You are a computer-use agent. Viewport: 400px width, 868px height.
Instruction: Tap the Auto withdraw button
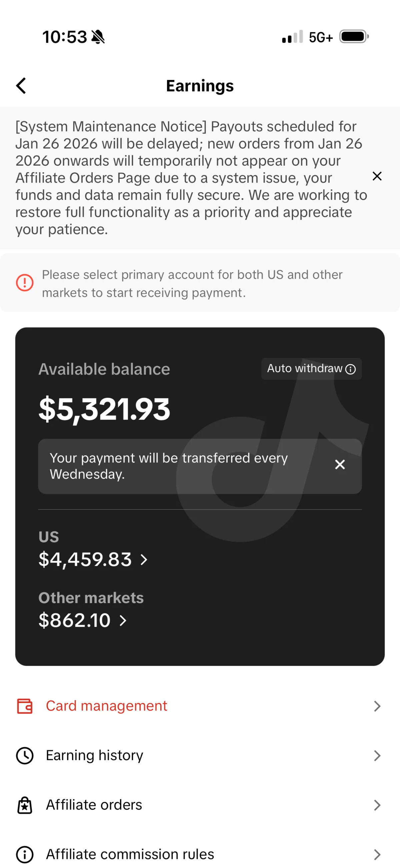click(x=305, y=369)
